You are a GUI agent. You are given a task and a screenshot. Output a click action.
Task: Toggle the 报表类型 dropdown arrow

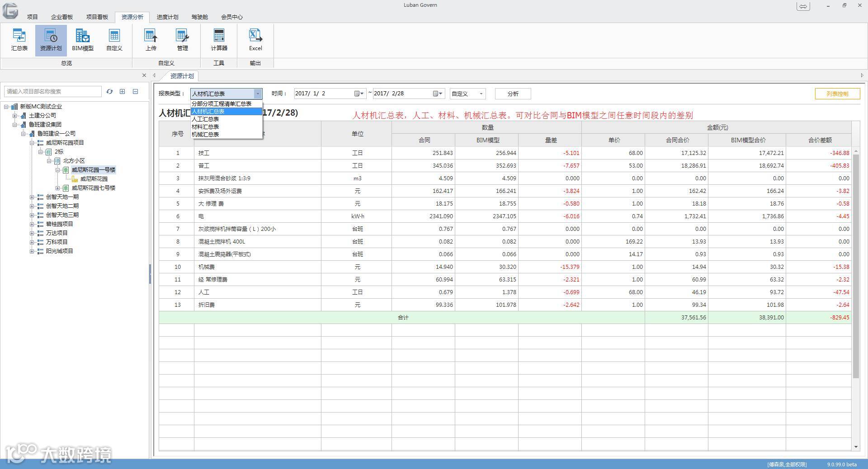click(x=258, y=94)
